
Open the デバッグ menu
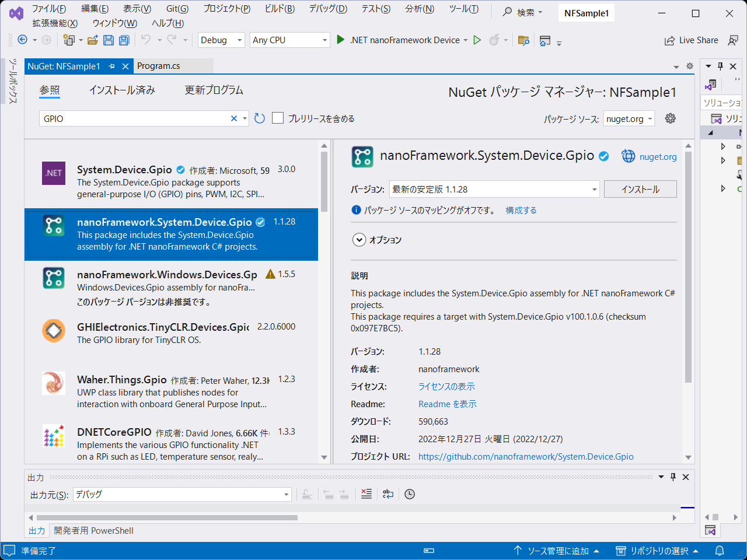pos(329,9)
